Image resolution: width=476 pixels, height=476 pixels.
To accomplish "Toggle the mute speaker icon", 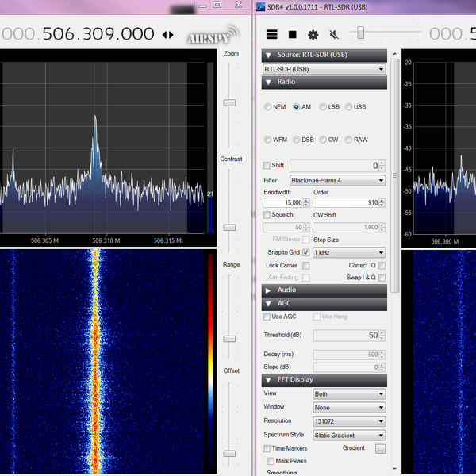I will (x=334, y=35).
